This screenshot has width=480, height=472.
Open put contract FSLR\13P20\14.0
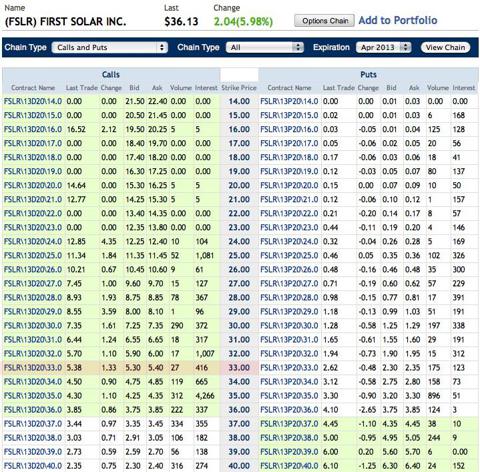(x=289, y=101)
